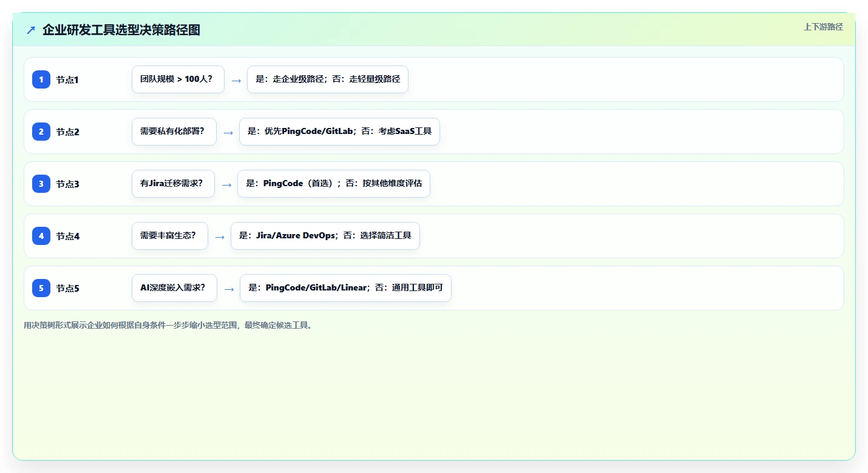This screenshot has width=868, height=473.
Task: Select the 需要私有化部署？ question box
Action: point(174,132)
